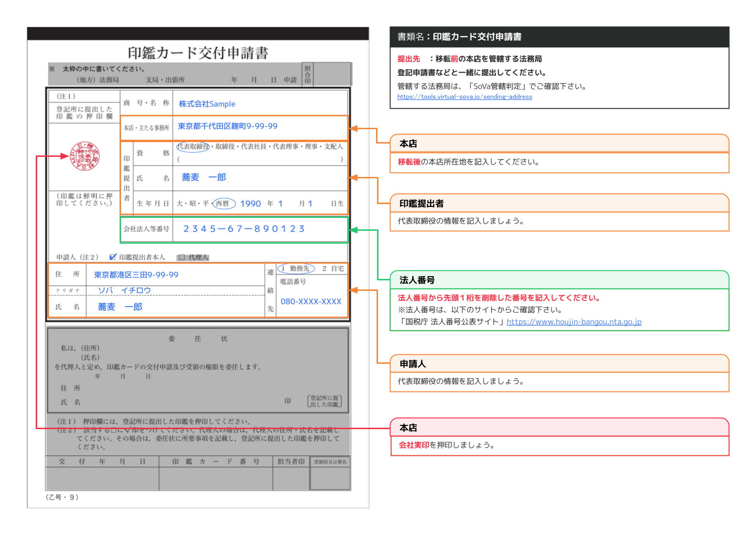This screenshot has height=535, width=756.
Task: Select option 2 自宅
Action: click(333, 268)
